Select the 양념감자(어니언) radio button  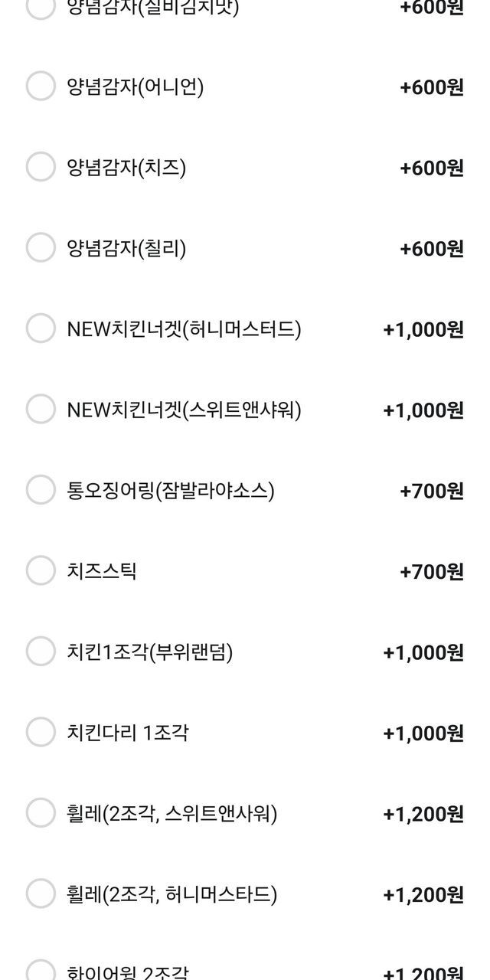(x=41, y=87)
